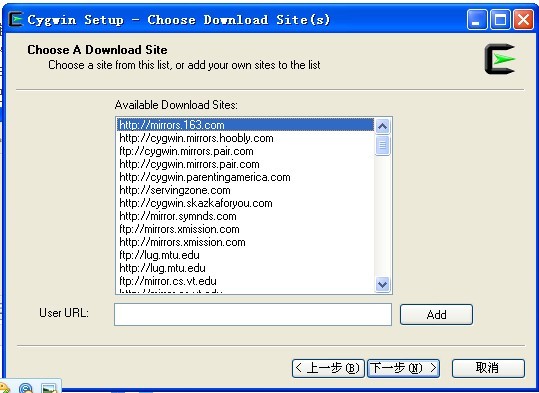Click the Cygwin logo in header

tap(500, 59)
